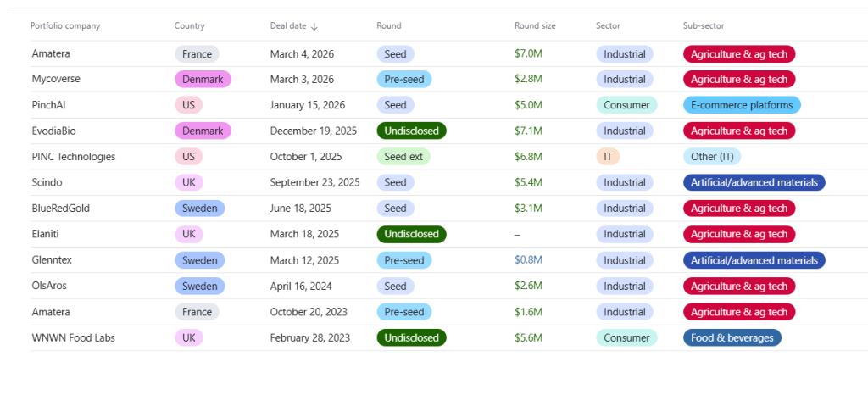The height and width of the screenshot is (395, 868).
Task: Open the Mycoverse portfolio company
Action: (54, 80)
